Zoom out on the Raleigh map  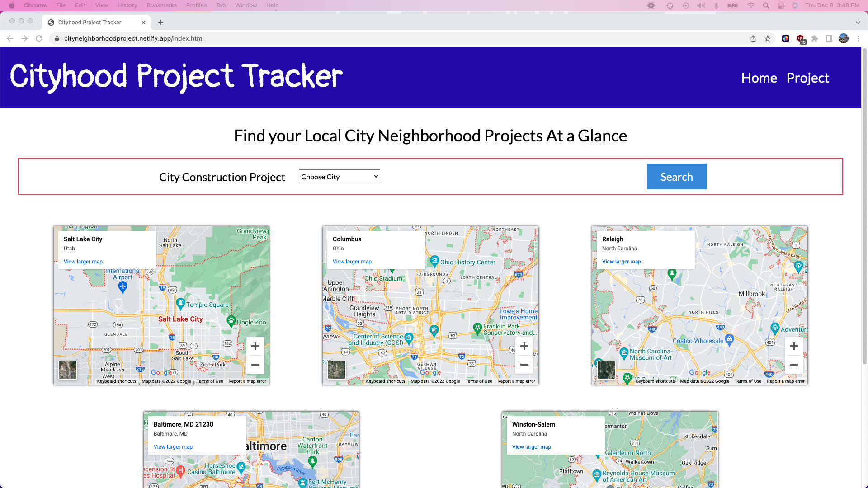coord(794,365)
